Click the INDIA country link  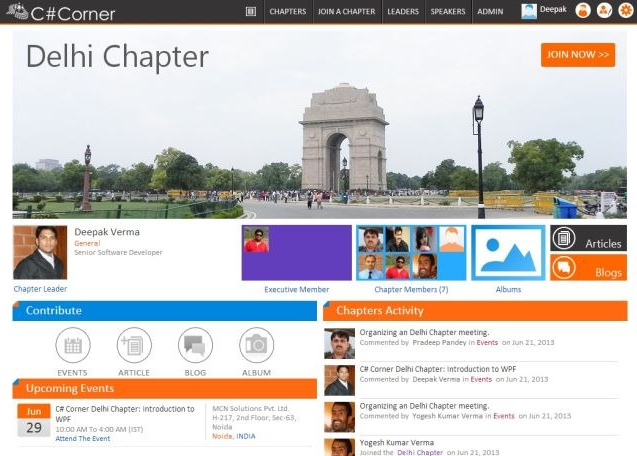coord(246,436)
